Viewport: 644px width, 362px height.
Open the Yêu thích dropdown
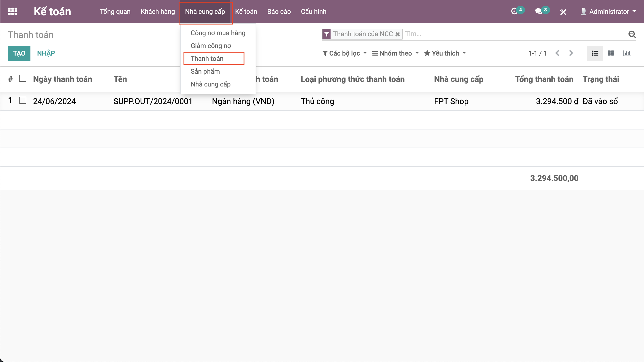click(x=445, y=53)
